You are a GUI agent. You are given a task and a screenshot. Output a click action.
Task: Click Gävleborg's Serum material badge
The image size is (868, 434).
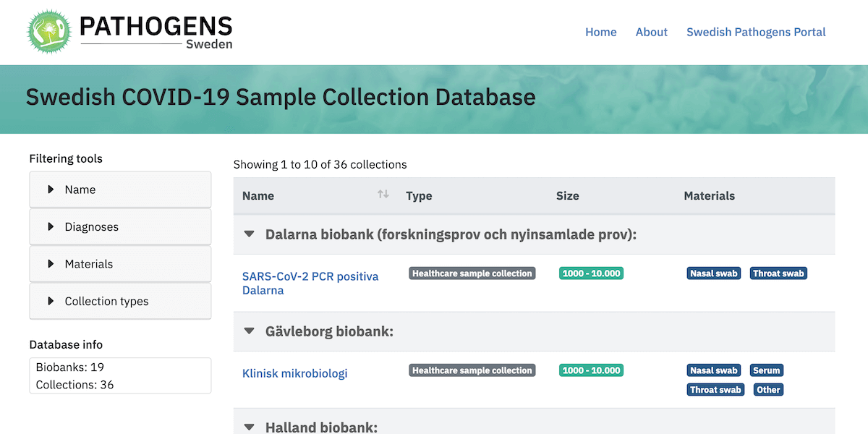click(766, 370)
